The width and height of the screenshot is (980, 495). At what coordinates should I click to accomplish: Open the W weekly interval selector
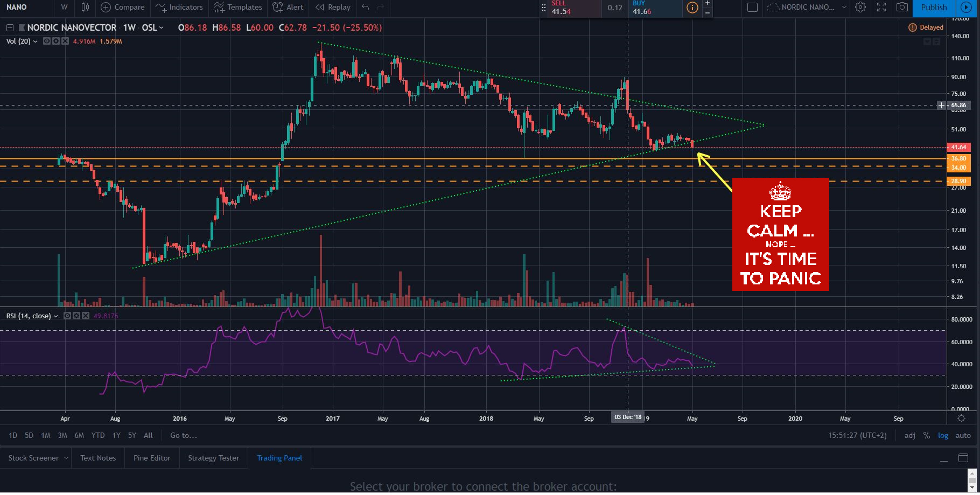pos(64,7)
